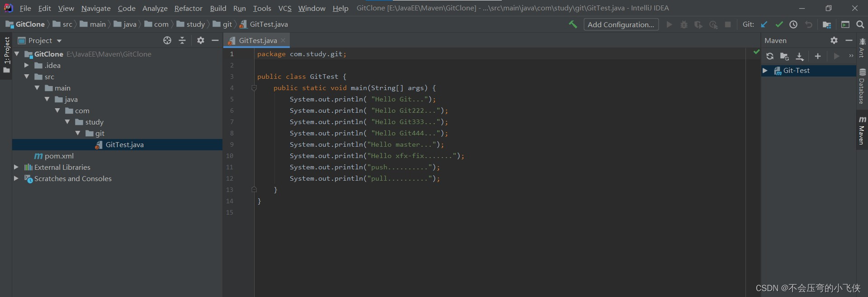Collapse the java folder arrow
The width and height of the screenshot is (868, 297).
(x=47, y=99)
